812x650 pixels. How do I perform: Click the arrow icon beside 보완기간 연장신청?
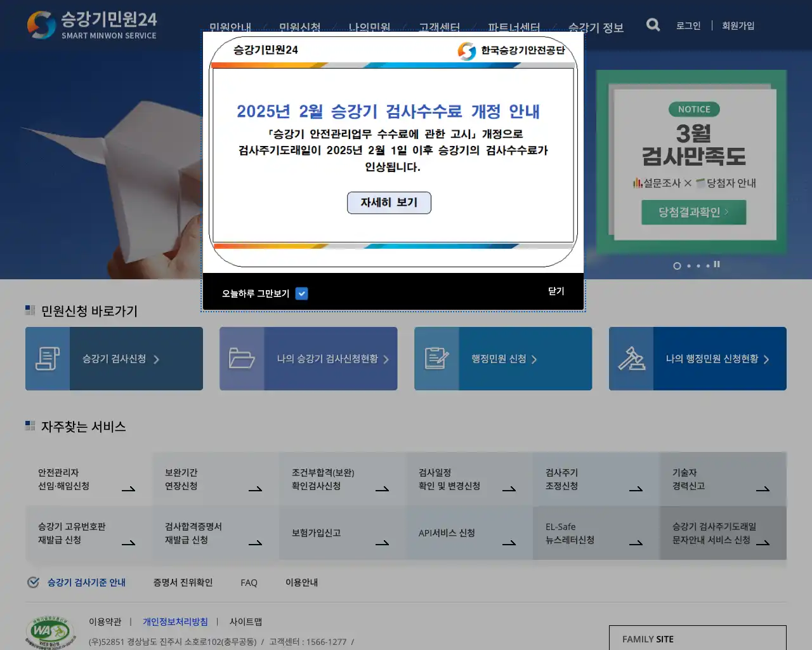[256, 489]
